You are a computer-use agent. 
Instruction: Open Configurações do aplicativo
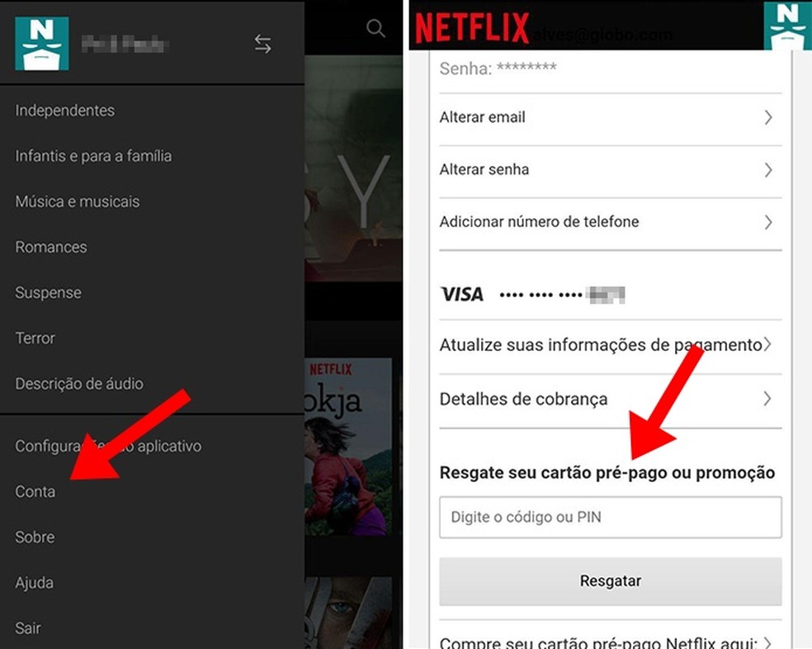pos(108,447)
